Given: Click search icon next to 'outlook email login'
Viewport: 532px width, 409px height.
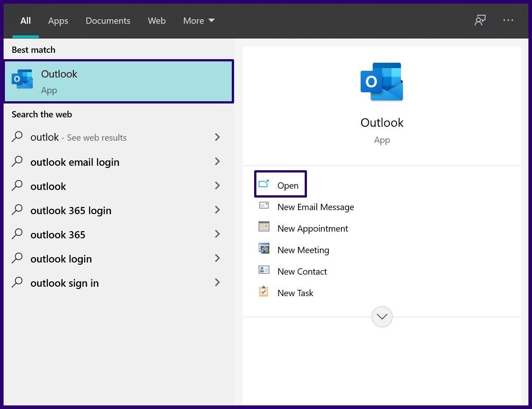Looking at the screenshot, I should (17, 161).
